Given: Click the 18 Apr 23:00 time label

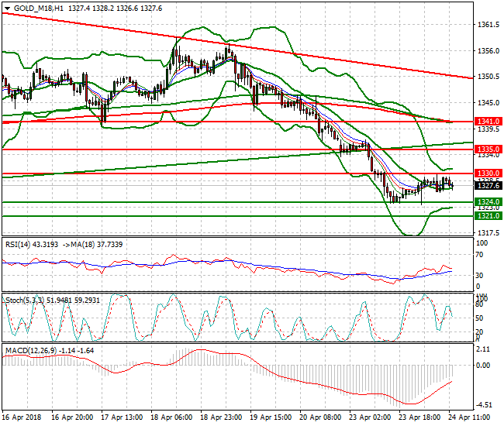Looking at the screenshot, I should click(x=221, y=417).
